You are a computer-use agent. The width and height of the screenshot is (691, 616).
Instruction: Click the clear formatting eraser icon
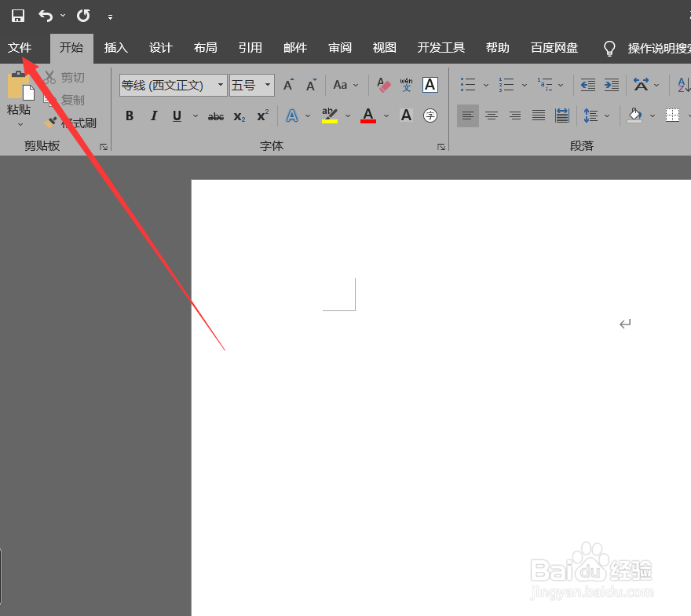(384, 85)
